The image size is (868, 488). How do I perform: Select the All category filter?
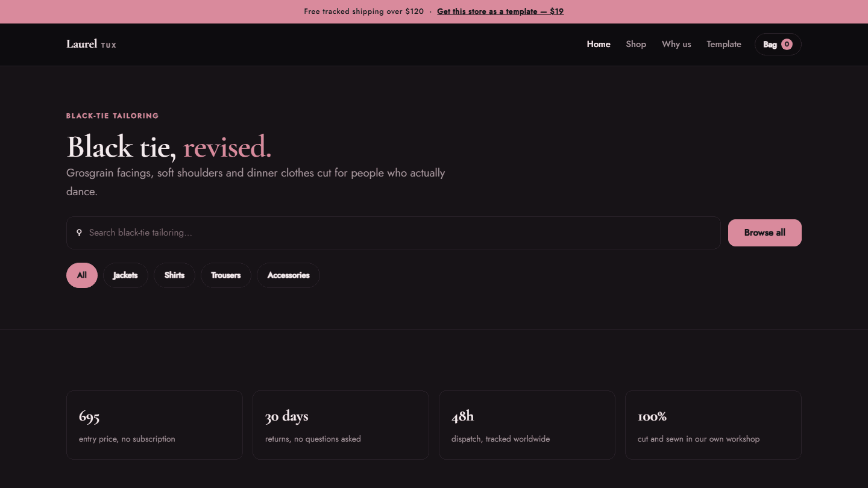click(82, 275)
